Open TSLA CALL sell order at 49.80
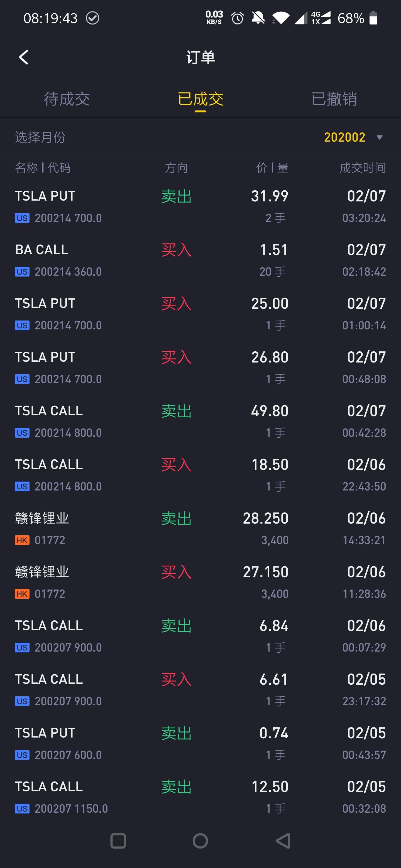 pos(200,421)
